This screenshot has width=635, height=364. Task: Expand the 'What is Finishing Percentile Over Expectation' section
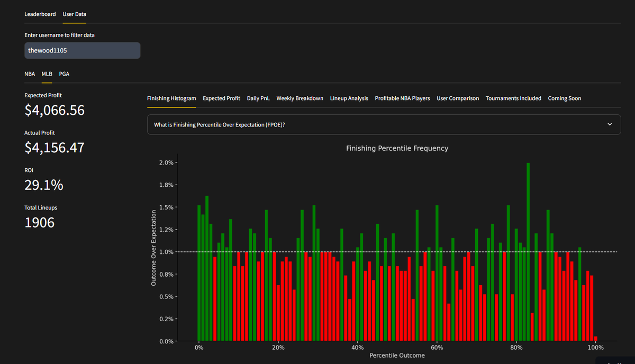(x=384, y=125)
